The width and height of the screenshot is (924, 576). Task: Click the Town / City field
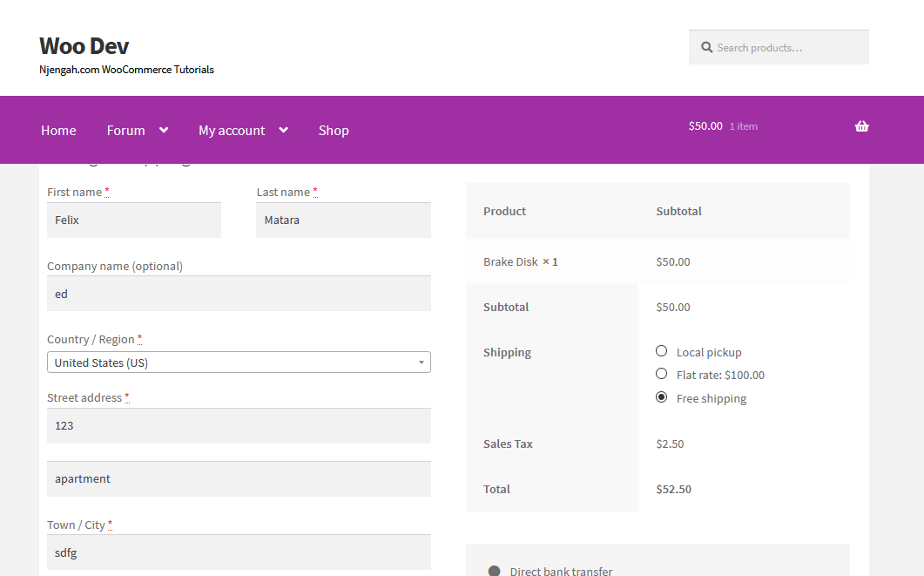[x=239, y=552]
